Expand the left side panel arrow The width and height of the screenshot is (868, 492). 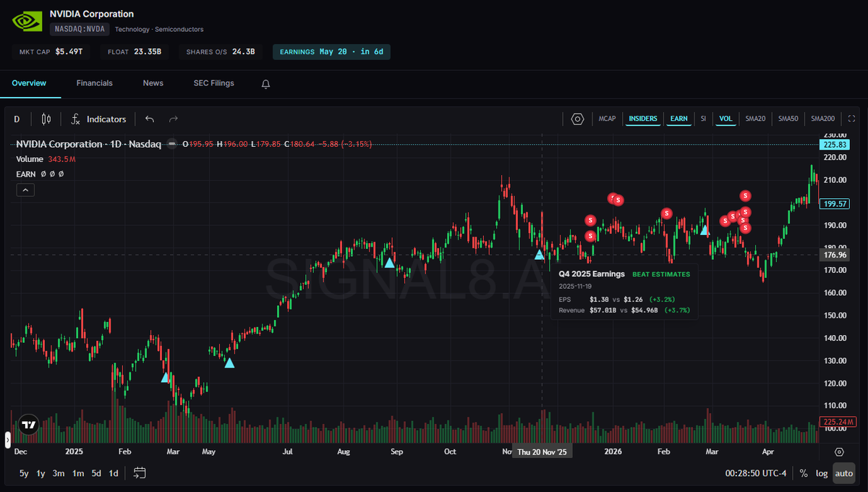tap(7, 438)
